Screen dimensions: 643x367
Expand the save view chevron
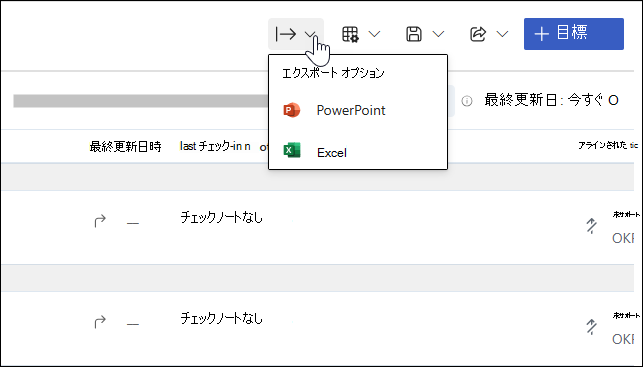point(438,34)
